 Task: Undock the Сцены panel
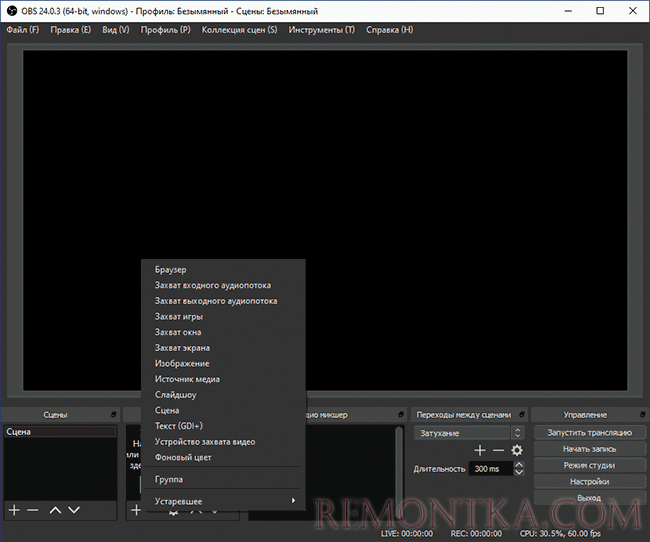(112, 414)
